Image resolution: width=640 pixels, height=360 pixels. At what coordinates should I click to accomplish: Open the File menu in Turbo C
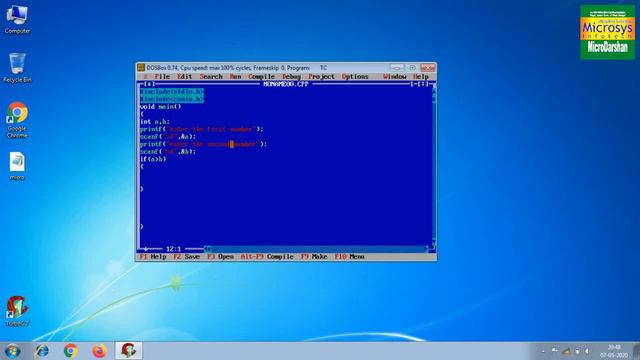tap(162, 76)
